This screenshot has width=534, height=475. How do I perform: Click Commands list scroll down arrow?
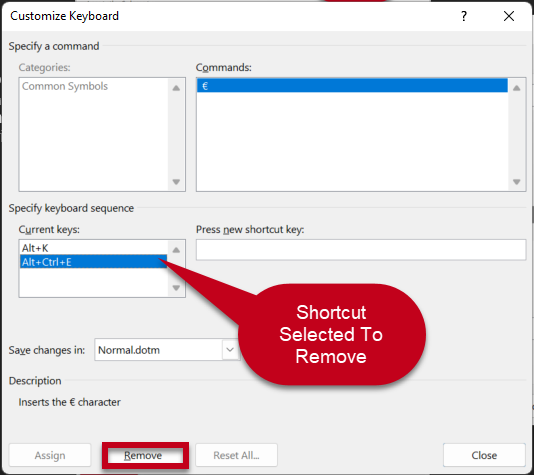(517, 182)
